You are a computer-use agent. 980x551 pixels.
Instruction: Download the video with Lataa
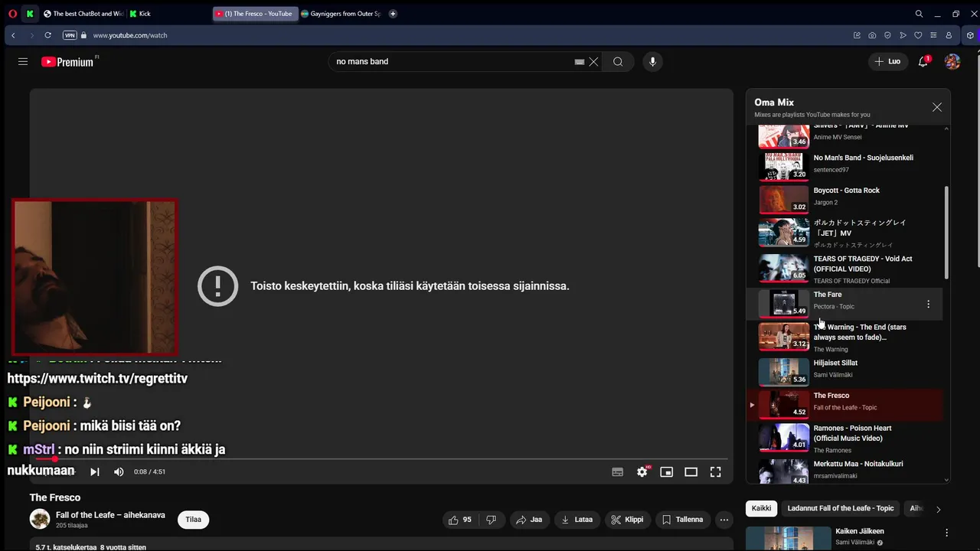(577, 520)
